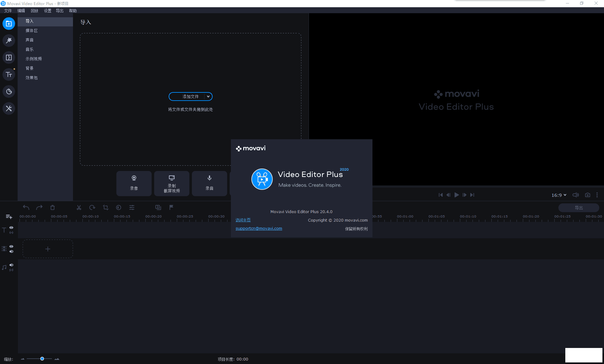Open the Stickers panel icon
Image resolution: width=604 pixels, height=364 pixels.
[9, 91]
